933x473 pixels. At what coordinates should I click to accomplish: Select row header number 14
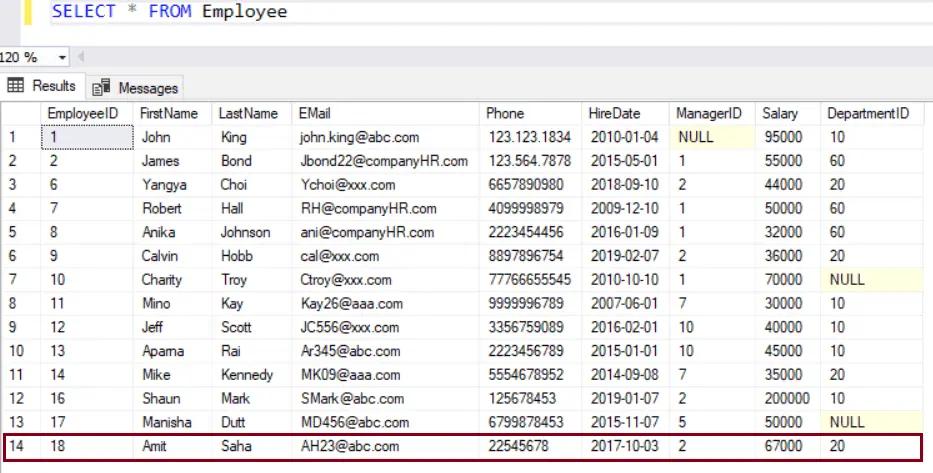(18, 447)
